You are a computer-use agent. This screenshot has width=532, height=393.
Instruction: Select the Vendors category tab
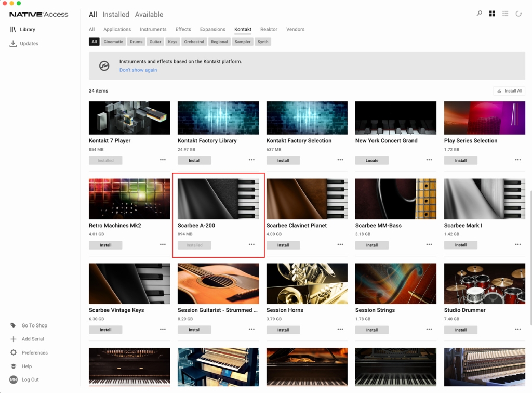pyautogui.click(x=295, y=29)
